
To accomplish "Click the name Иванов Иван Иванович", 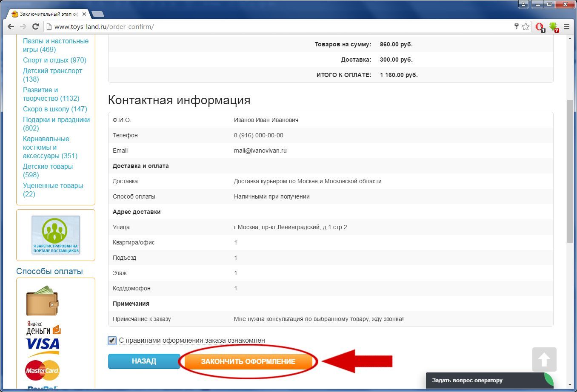I will click(x=266, y=120).
